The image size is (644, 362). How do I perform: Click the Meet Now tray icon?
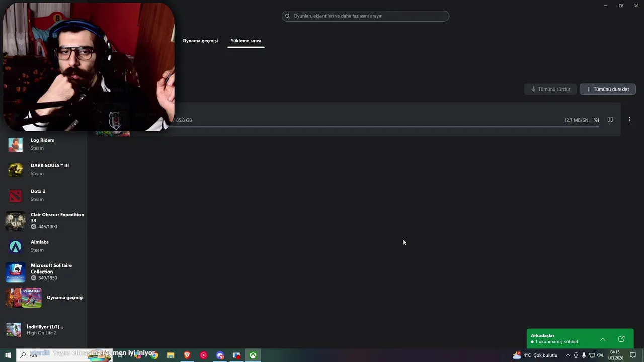tap(576, 355)
